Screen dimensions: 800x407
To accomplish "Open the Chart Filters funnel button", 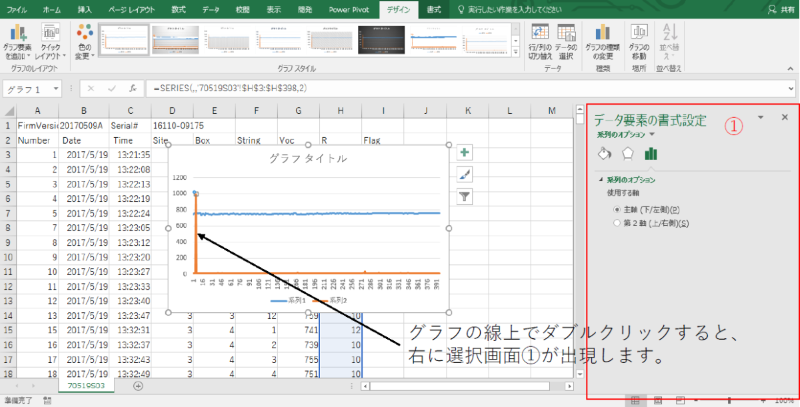I will tap(464, 196).
